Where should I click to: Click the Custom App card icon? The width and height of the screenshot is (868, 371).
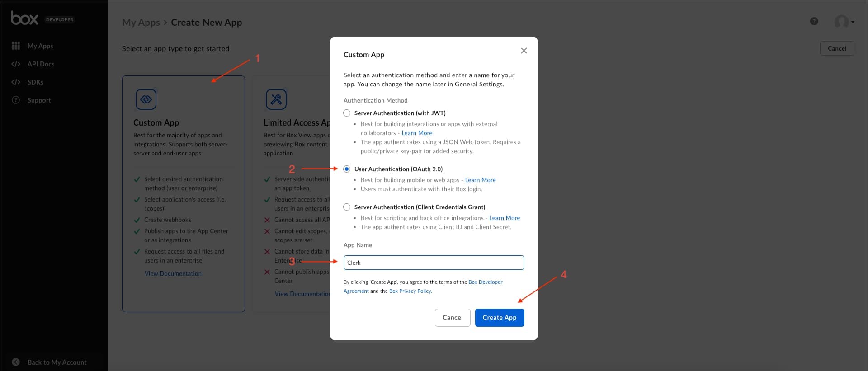coord(146,99)
